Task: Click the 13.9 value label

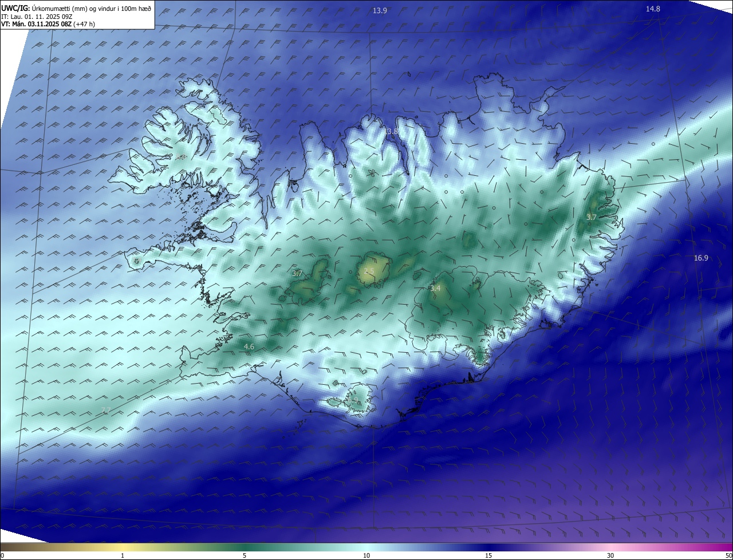Action: pos(380,11)
